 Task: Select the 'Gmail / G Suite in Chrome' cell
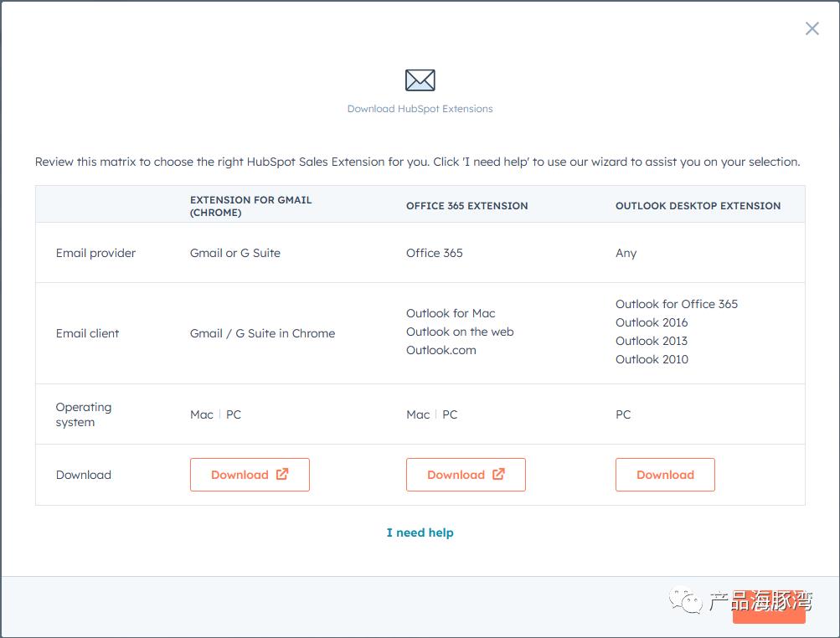pyautogui.click(x=262, y=333)
